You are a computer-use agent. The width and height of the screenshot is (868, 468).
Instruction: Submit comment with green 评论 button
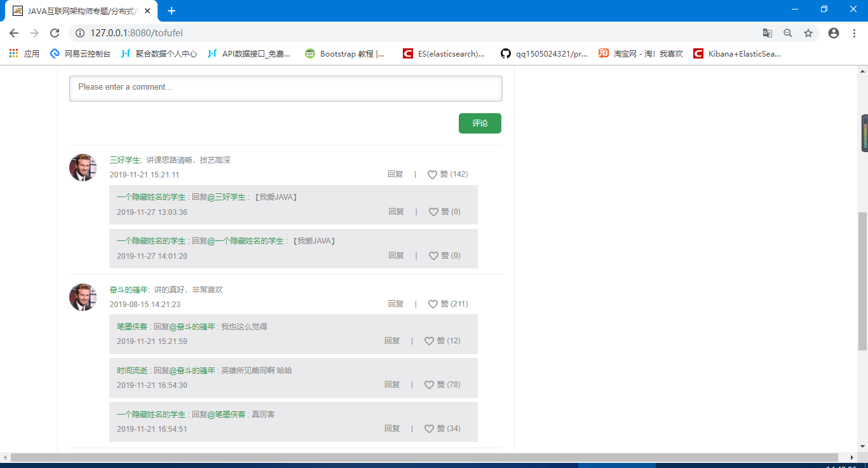(480, 123)
